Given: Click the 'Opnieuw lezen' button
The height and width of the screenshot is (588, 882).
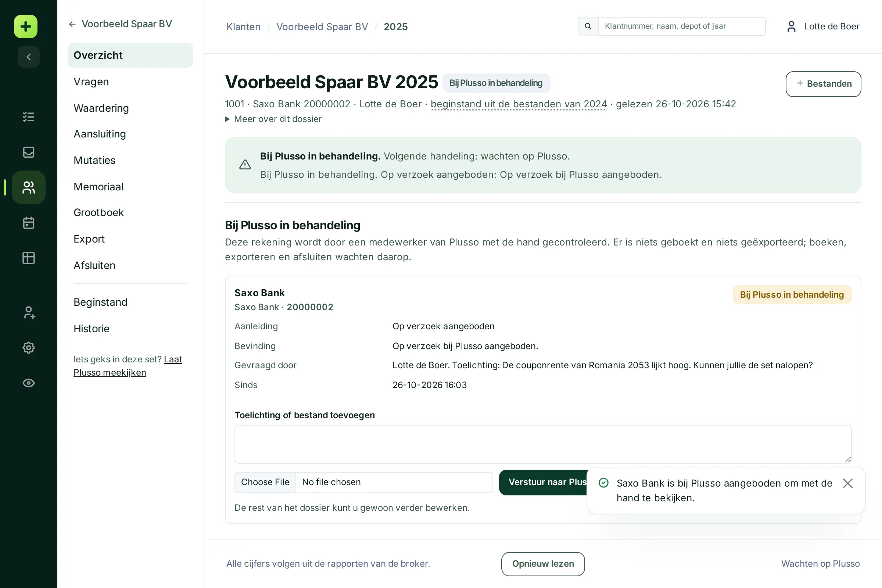Looking at the screenshot, I should pos(543,564).
